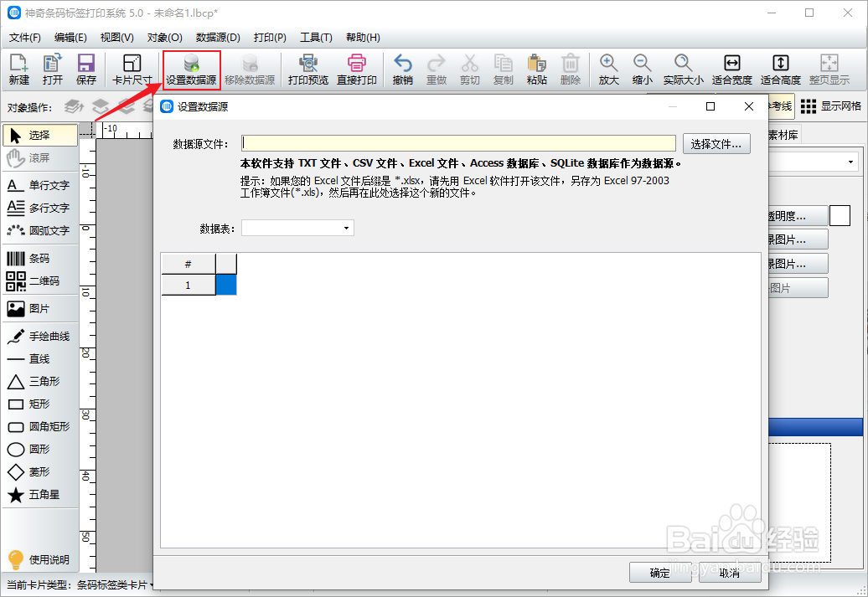Select the 圆弧文字 arc text tool
Viewport: 868px width, 597px height.
[40, 230]
